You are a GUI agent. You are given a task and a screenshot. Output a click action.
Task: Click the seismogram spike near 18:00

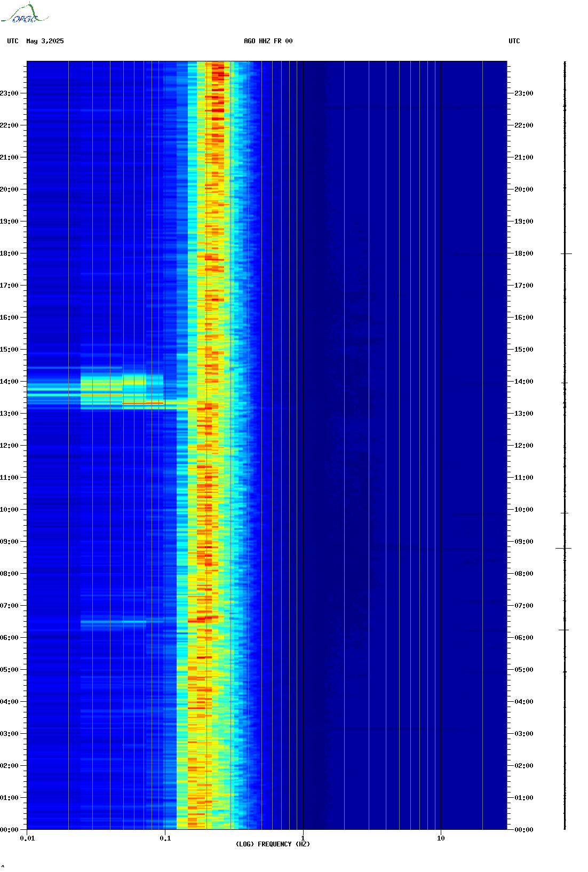566,253
